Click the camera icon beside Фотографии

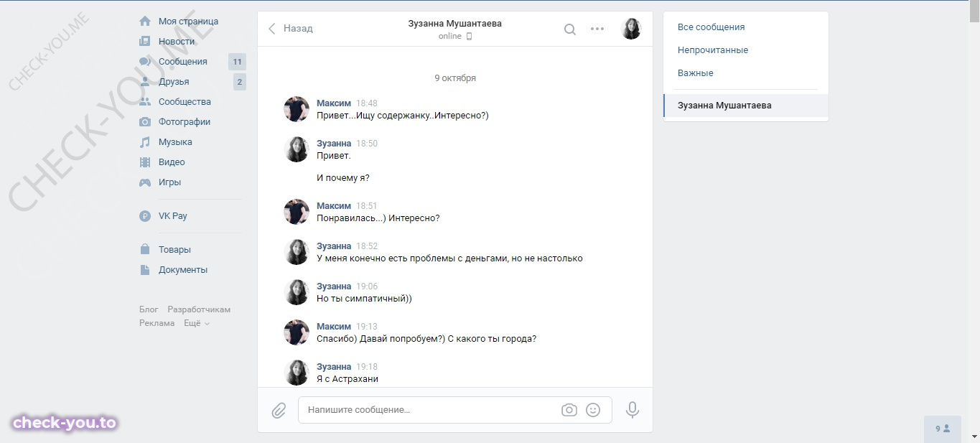[x=145, y=122]
